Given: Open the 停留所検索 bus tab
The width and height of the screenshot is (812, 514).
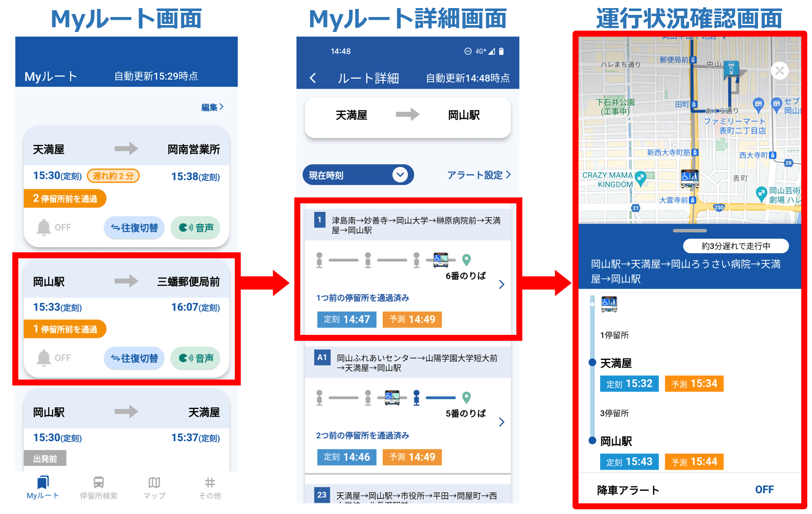Looking at the screenshot, I should 98,487.
